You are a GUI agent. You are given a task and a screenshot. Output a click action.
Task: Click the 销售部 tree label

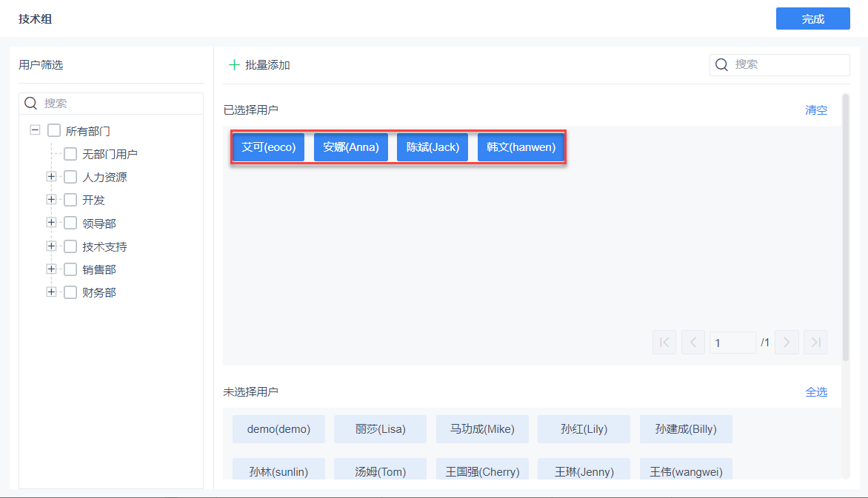[99, 269]
